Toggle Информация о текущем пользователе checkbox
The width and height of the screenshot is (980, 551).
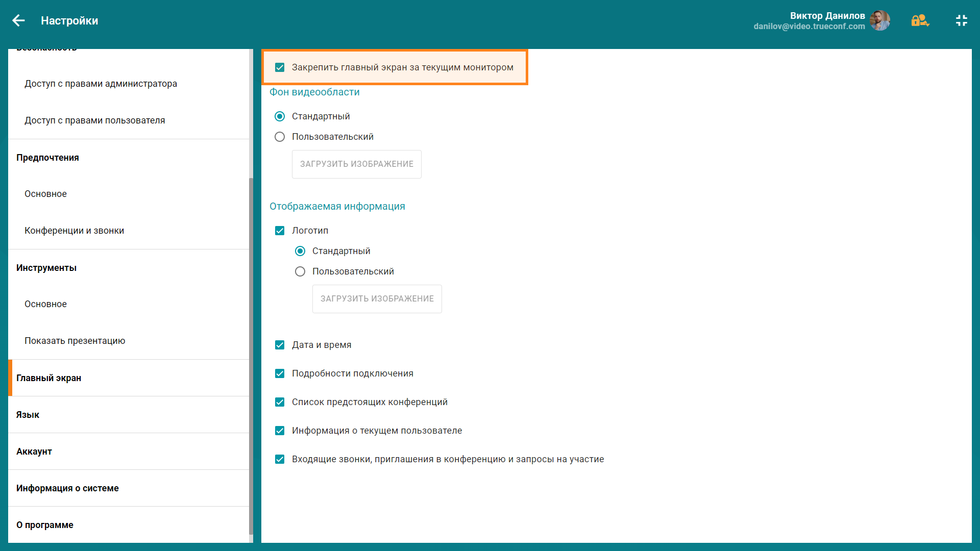[x=280, y=431]
